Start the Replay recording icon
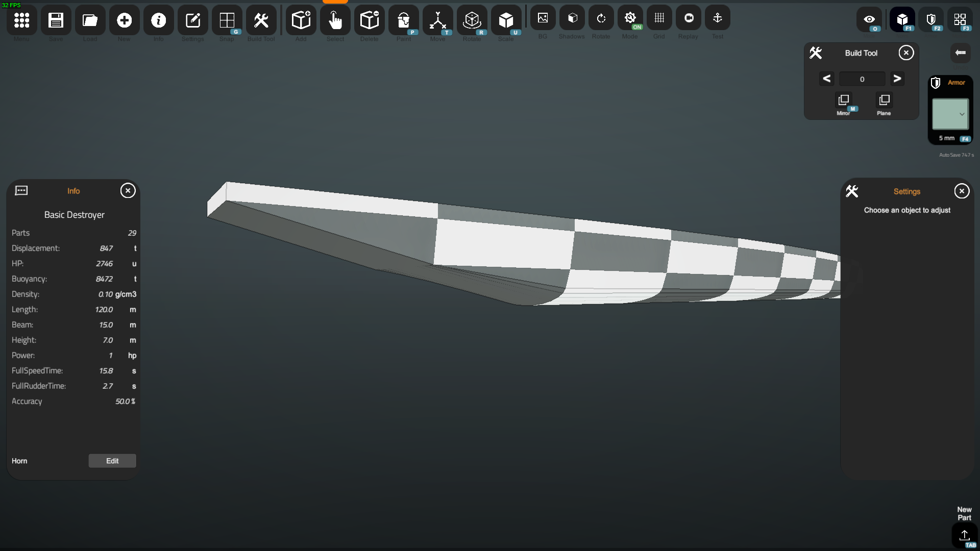Image resolution: width=980 pixels, height=551 pixels. (x=689, y=18)
